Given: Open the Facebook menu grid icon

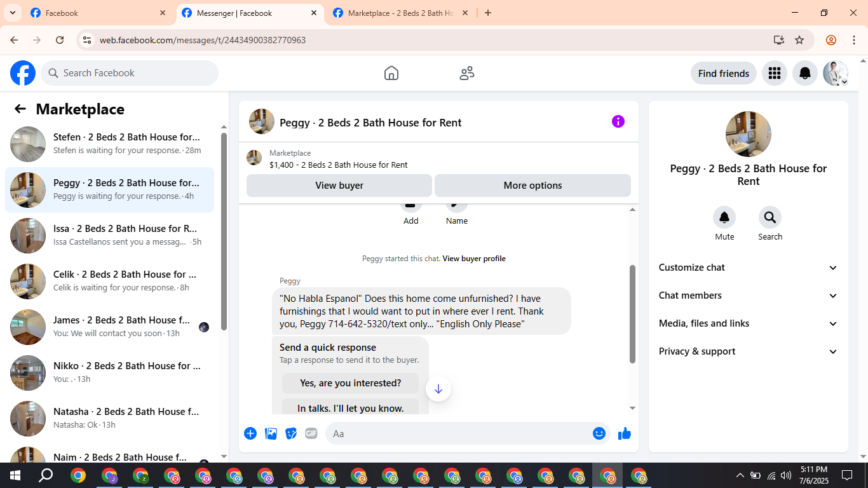Looking at the screenshot, I should [774, 73].
